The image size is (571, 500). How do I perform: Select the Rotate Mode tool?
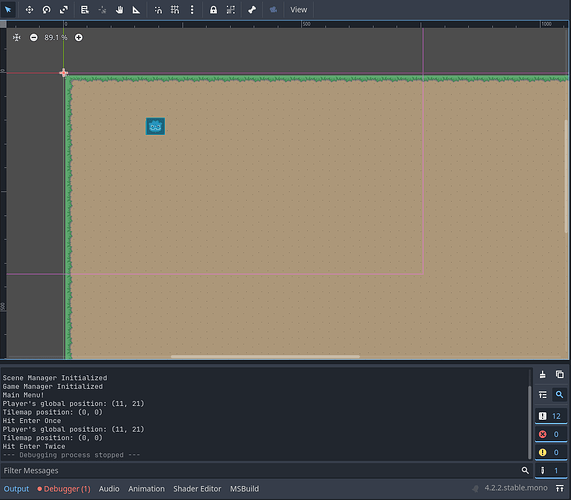click(x=46, y=10)
